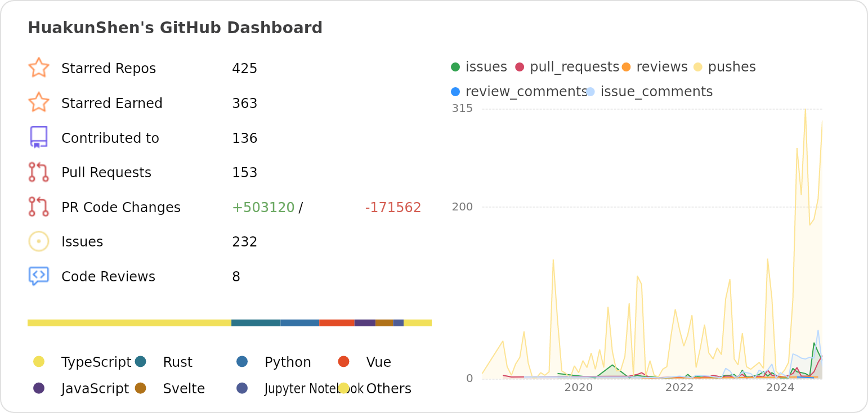Click the TypeScript language name
The height and width of the screenshot is (413, 868).
pos(96,362)
